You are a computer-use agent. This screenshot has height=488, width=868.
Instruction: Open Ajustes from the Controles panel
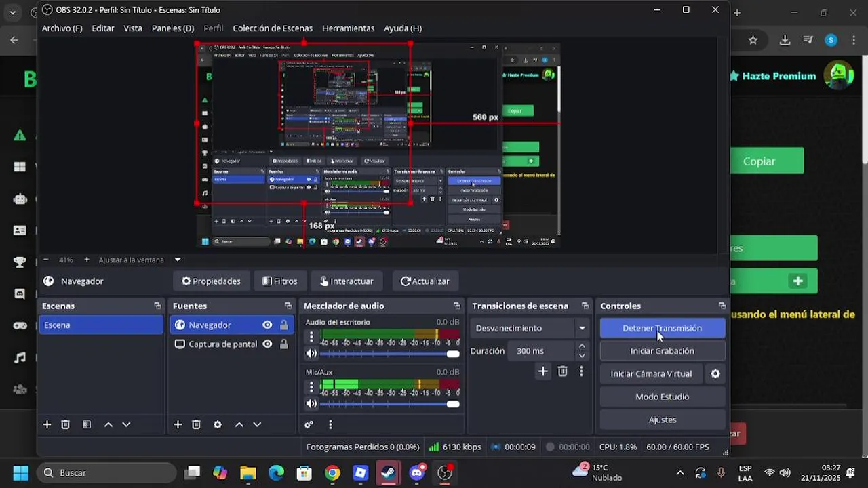[663, 420]
